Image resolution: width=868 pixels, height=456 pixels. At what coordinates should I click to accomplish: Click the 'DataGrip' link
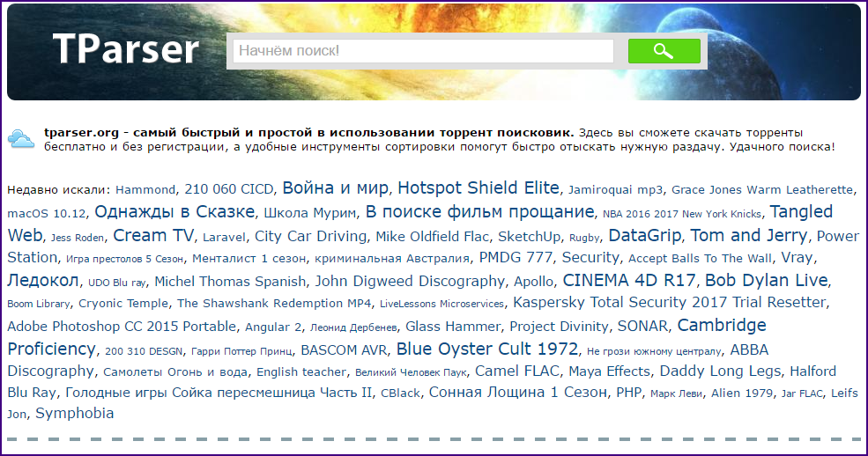pyautogui.click(x=644, y=235)
